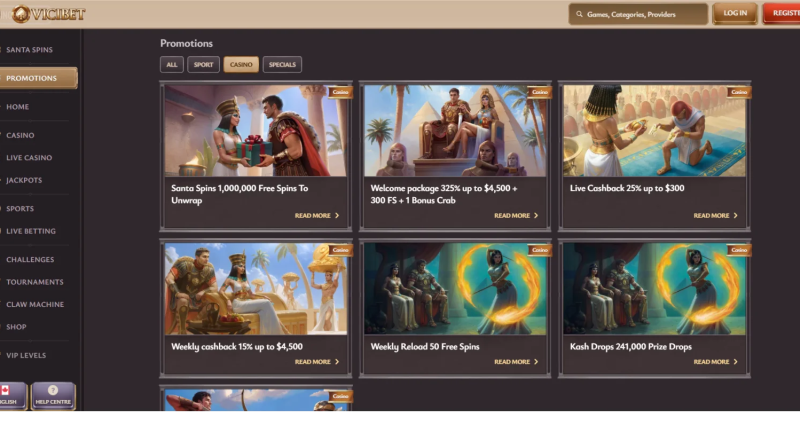Image resolution: width=800 pixels, height=440 pixels.
Task: Click Casino badge on Welcome package card
Action: (x=540, y=92)
